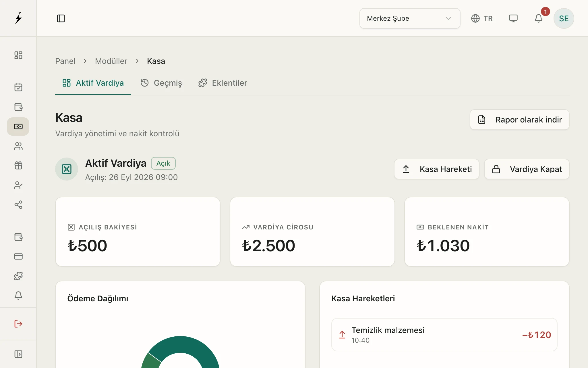Open notifications bell with badge
The height and width of the screenshot is (368, 588).
(539, 18)
